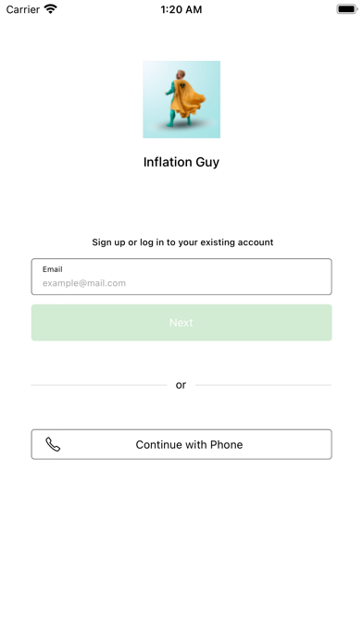Click the divider line left of 'or'
363x644 pixels.
click(x=99, y=385)
